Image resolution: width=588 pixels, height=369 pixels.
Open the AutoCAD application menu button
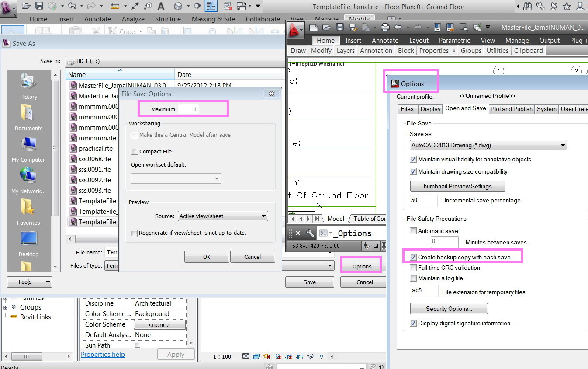pos(296,30)
